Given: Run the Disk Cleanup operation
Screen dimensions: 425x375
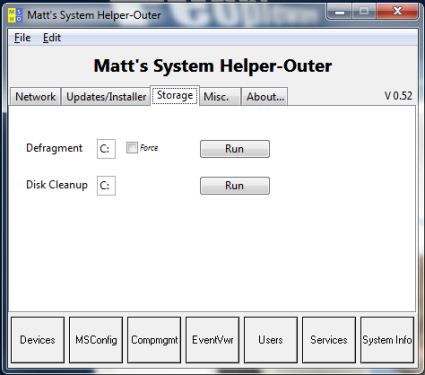Looking at the screenshot, I should [x=235, y=186].
